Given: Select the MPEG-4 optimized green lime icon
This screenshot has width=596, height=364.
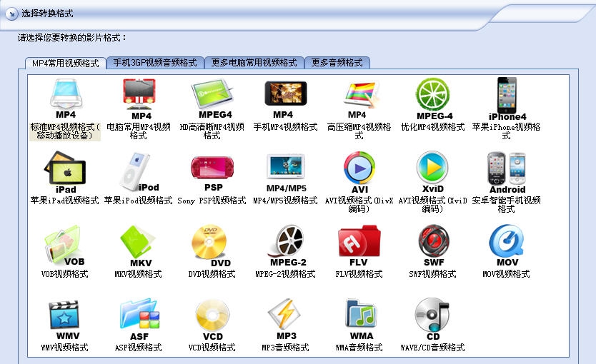Looking at the screenshot, I should [x=433, y=98].
